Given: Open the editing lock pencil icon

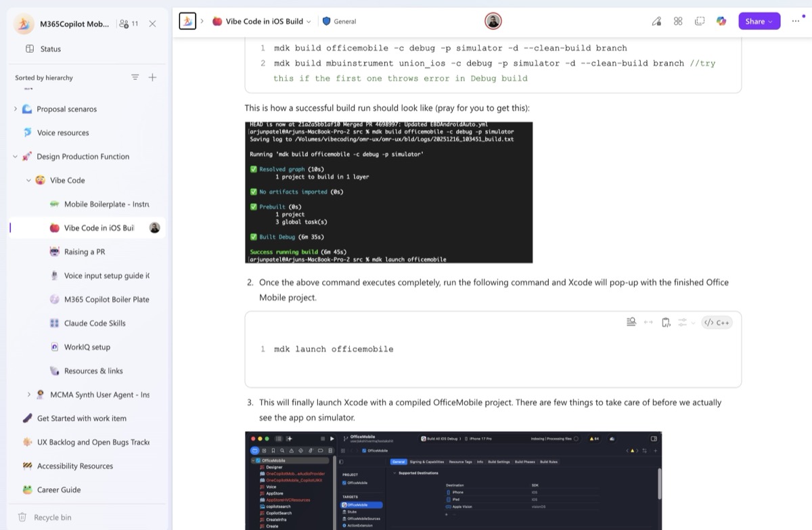Looking at the screenshot, I should pyautogui.click(x=656, y=22).
